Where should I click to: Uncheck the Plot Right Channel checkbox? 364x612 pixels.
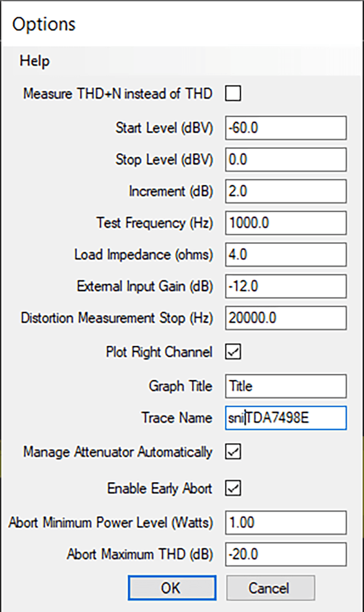click(233, 352)
